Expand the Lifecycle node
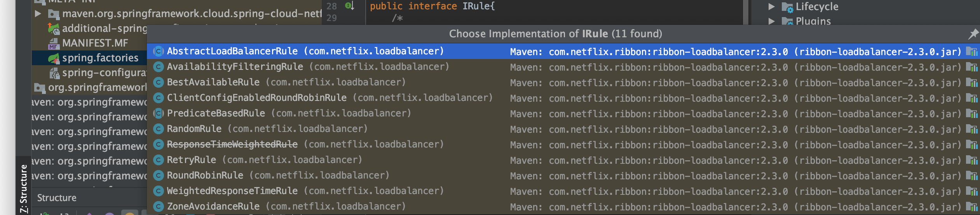980x215 pixels. (771, 7)
